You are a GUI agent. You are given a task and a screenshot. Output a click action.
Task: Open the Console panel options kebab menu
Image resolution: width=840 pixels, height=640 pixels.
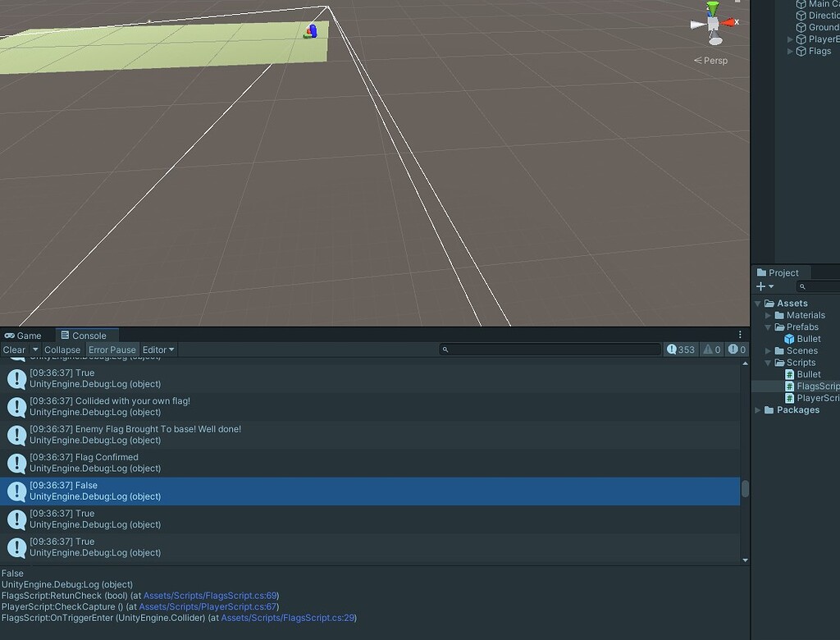click(740, 333)
